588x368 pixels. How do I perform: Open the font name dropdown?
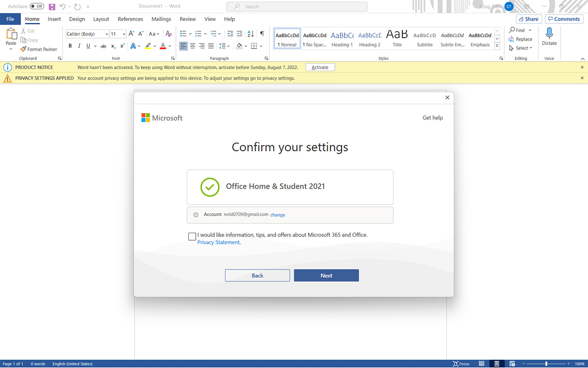pos(107,34)
